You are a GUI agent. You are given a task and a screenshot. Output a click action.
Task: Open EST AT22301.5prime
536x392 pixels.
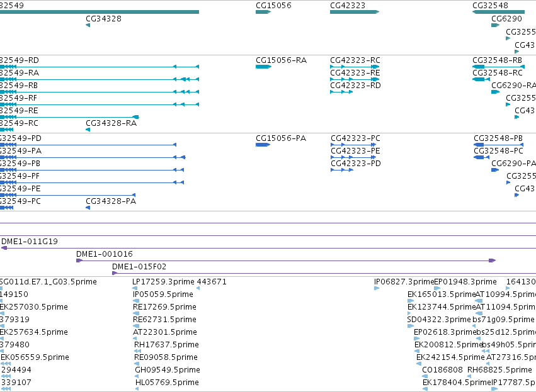[165, 333]
